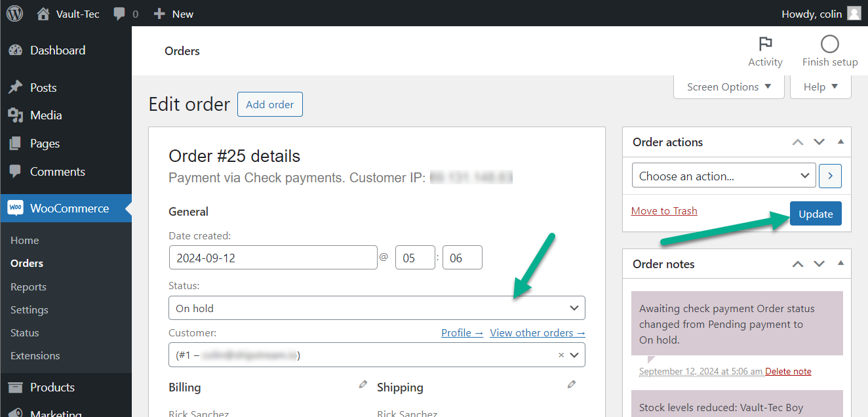Move Order notes panel down

pyautogui.click(x=819, y=264)
